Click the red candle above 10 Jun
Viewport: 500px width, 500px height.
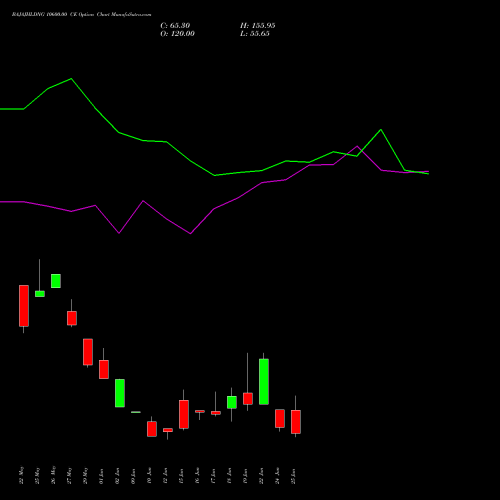coord(152,429)
